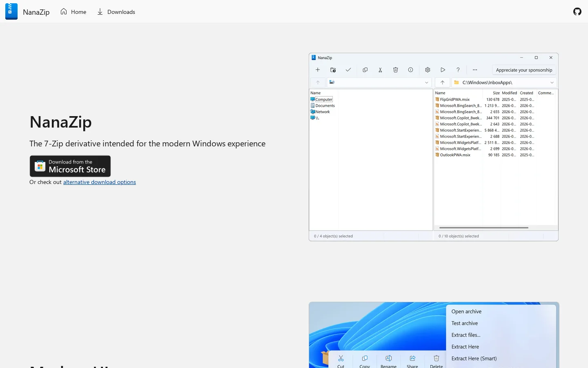The image size is (588, 368).
Task: Click the Delete icon in context menu
Action: [x=436, y=359]
